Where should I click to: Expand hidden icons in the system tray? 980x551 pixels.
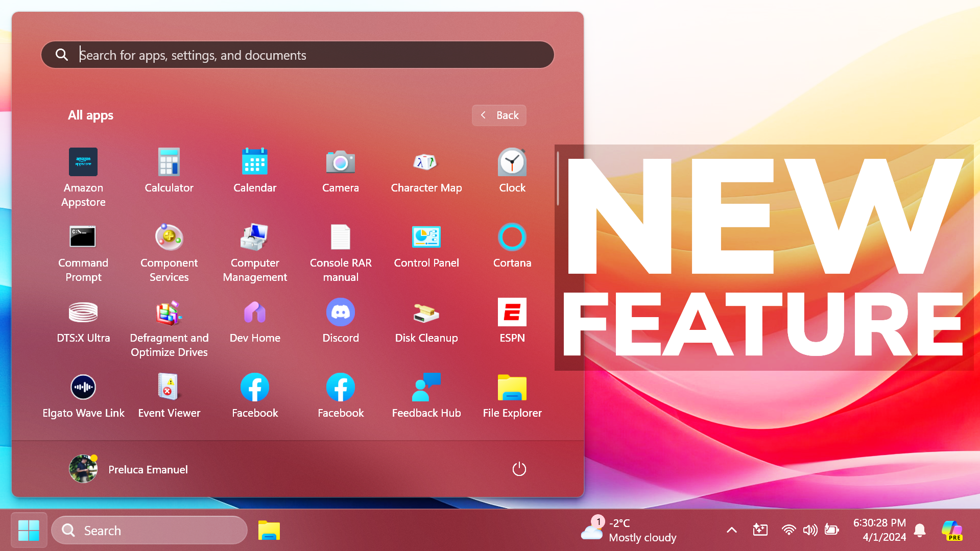[731, 530]
